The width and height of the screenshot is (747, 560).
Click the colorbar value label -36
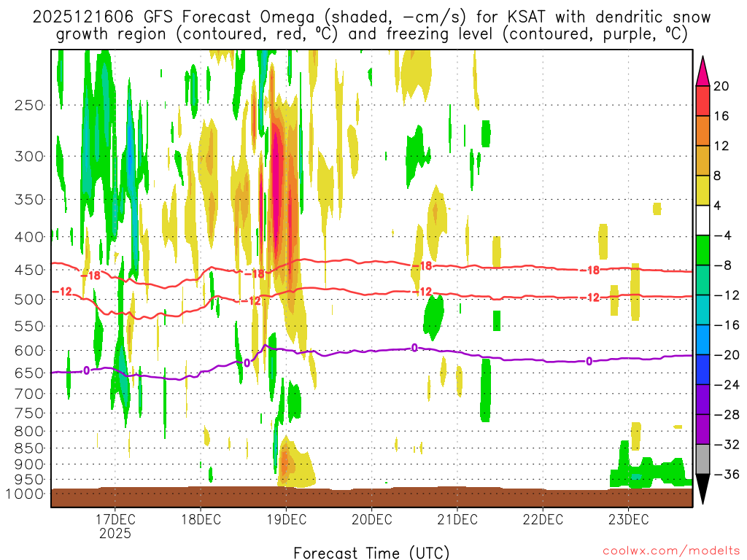pyautogui.click(x=727, y=474)
